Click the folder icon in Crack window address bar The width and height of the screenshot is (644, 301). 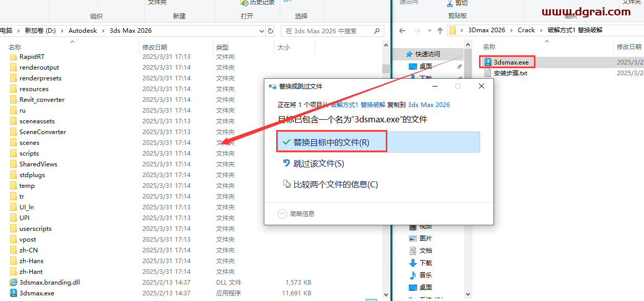click(x=453, y=30)
